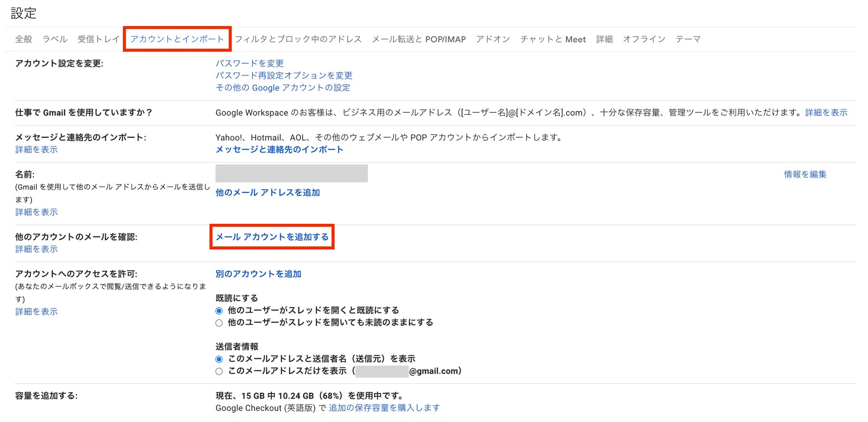Open パスワード再設定オプションを変更
This screenshot has width=868, height=422.
click(x=283, y=76)
